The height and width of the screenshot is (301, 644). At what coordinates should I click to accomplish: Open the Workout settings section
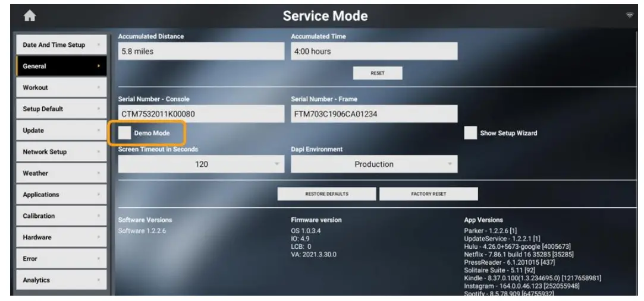[x=61, y=87]
